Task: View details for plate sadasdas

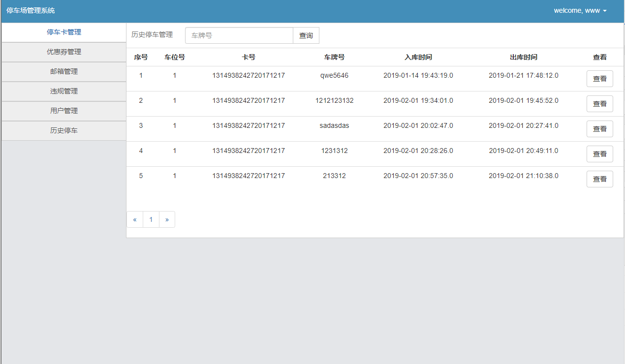Action: [x=599, y=129]
